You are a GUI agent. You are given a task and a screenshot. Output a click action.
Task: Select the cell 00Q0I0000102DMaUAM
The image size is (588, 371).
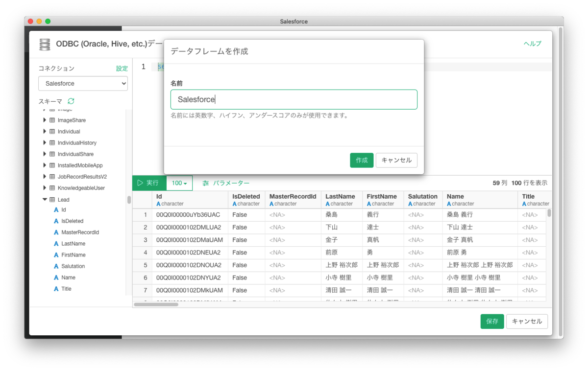190,240
